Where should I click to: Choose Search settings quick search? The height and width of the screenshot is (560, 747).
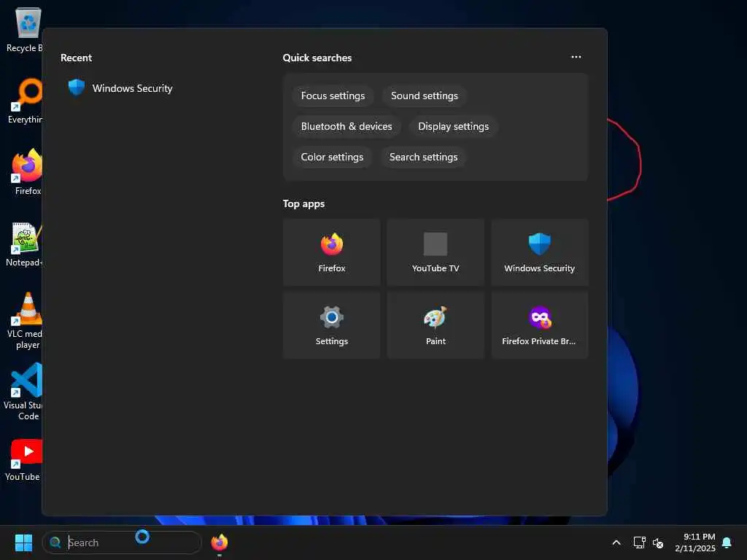423,157
